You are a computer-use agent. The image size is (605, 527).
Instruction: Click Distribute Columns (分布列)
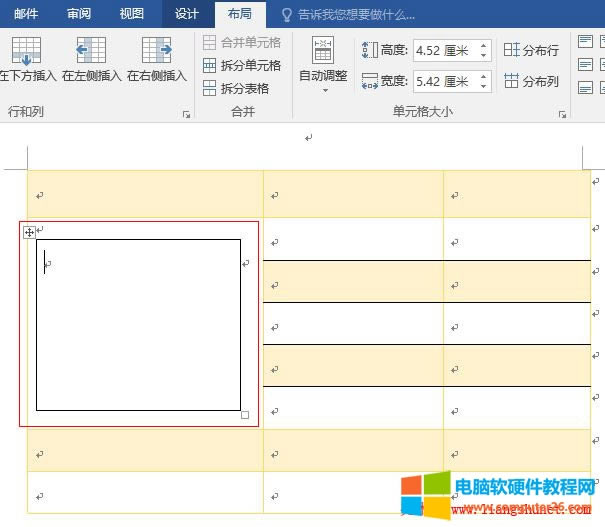tap(532, 82)
